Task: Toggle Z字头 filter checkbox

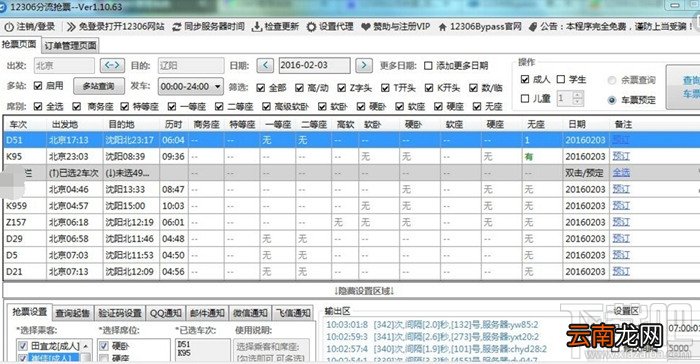Action: point(342,88)
